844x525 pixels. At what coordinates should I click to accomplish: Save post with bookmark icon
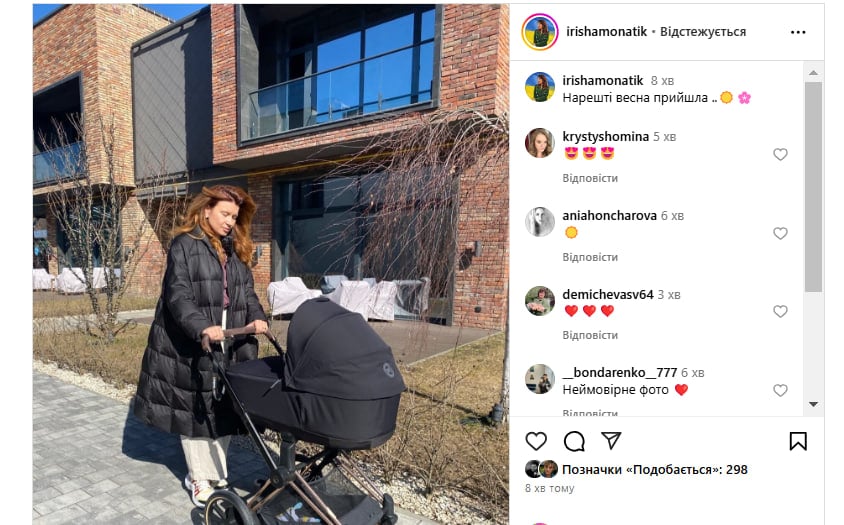coord(798,441)
